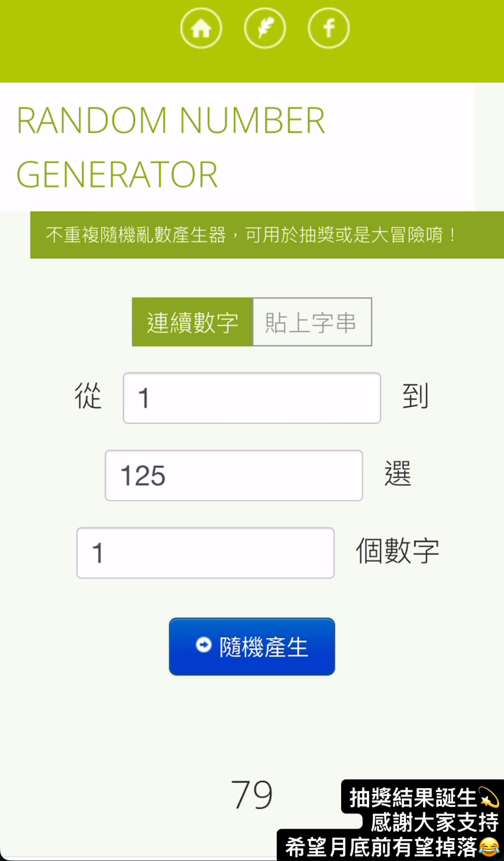Click the RANDOM NUMBER GENERATOR heading
Image resolution: width=504 pixels, height=861 pixels.
[171, 147]
